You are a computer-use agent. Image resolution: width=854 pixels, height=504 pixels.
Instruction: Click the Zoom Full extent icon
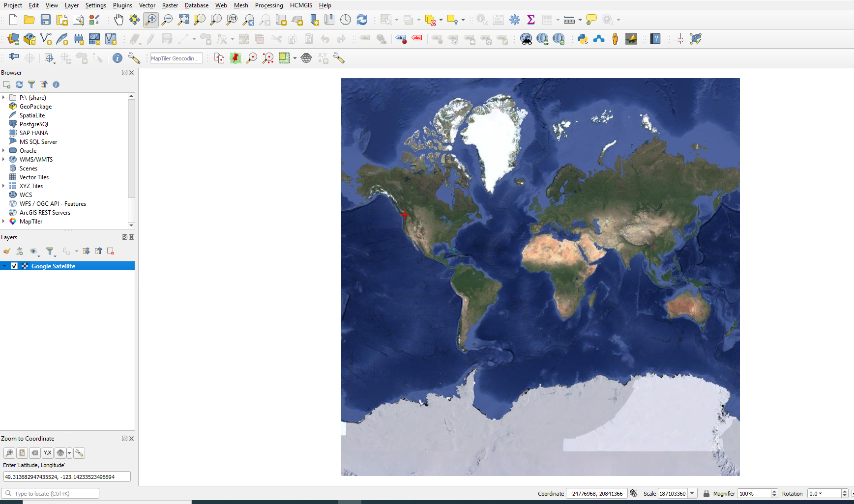pos(183,20)
